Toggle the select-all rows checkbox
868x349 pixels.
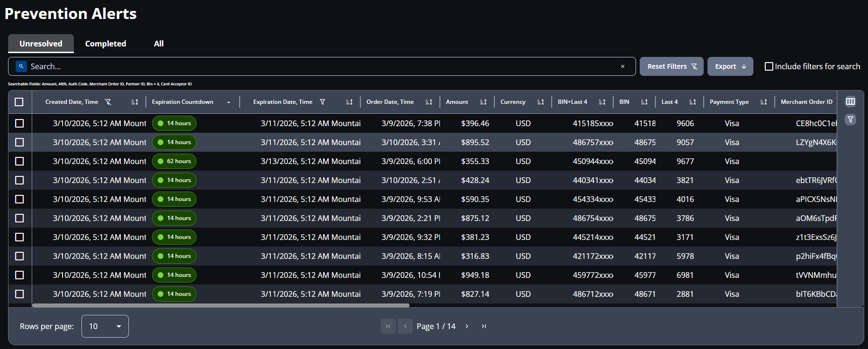(19, 102)
